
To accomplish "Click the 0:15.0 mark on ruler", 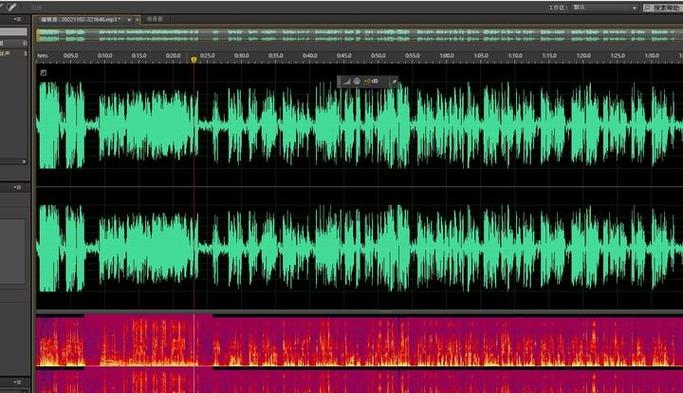I will (x=139, y=56).
